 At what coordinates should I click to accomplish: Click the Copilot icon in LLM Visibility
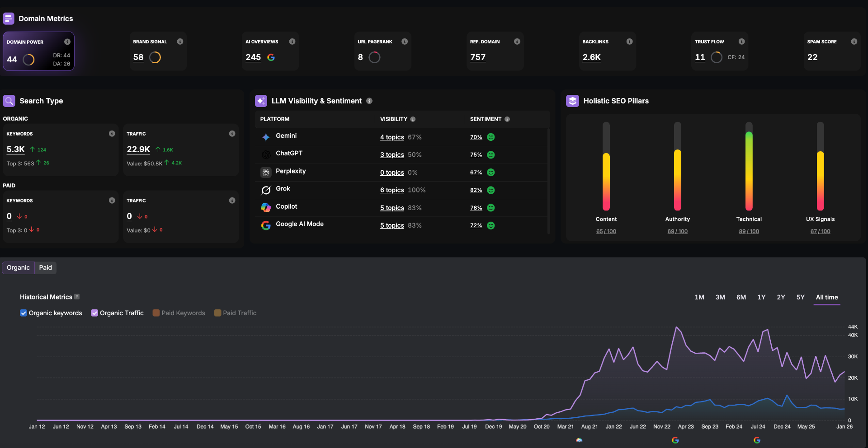[x=266, y=208]
